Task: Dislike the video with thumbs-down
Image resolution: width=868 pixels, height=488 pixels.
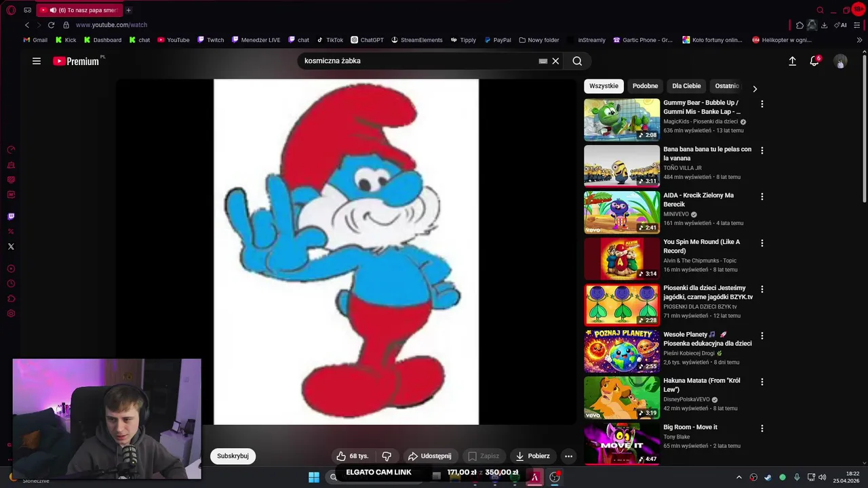Action: pos(387,456)
